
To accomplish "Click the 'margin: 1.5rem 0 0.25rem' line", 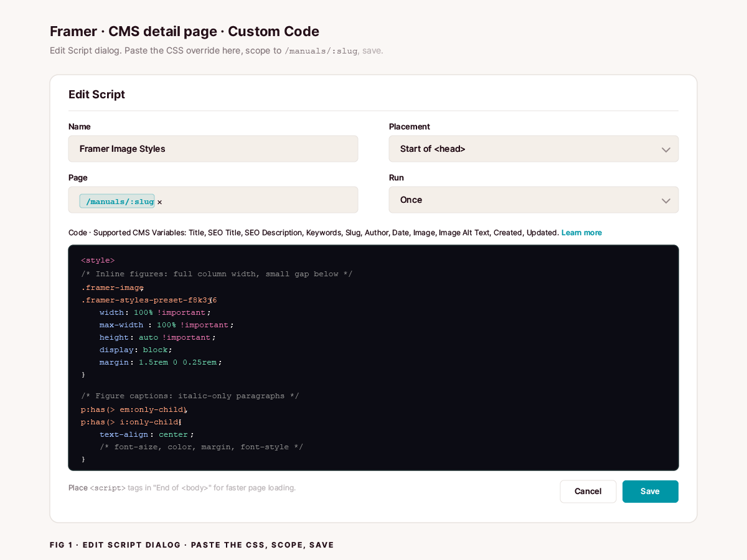I will 161,362.
